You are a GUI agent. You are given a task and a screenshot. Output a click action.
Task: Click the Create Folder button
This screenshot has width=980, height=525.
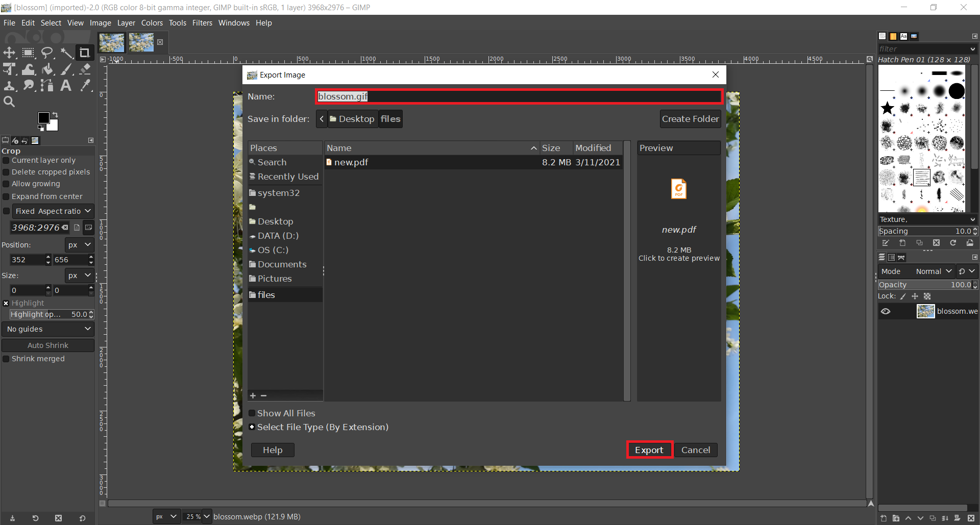click(690, 119)
